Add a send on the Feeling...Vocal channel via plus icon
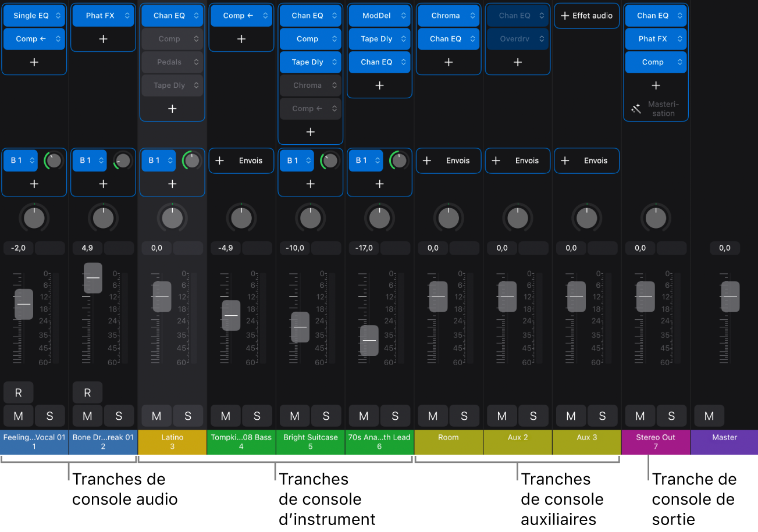Viewport: 758px width, 532px height. coord(34,184)
